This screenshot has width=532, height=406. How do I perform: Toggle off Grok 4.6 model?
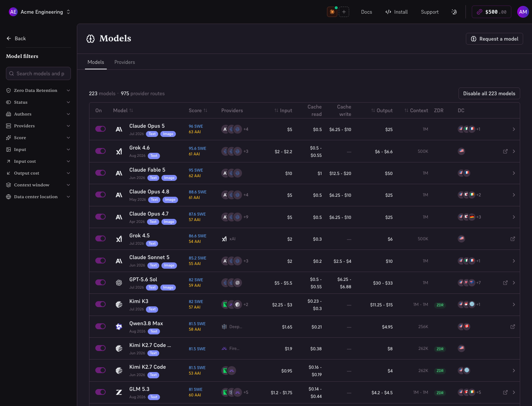[x=100, y=151]
